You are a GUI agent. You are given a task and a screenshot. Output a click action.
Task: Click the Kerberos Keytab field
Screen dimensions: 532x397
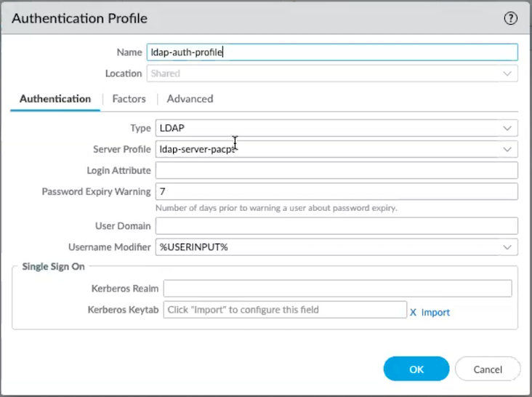tap(285, 310)
